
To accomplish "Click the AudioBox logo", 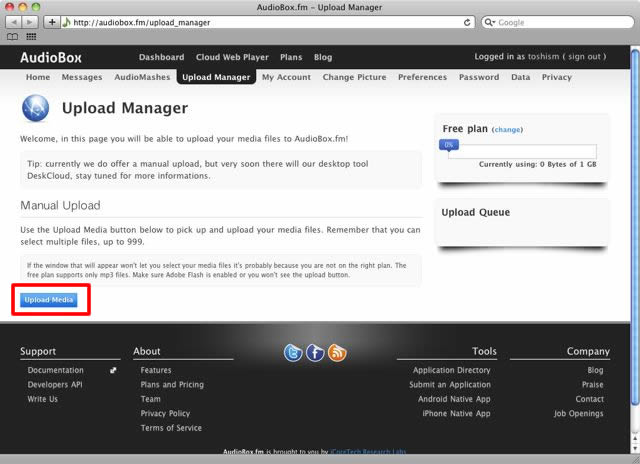I will (51, 58).
